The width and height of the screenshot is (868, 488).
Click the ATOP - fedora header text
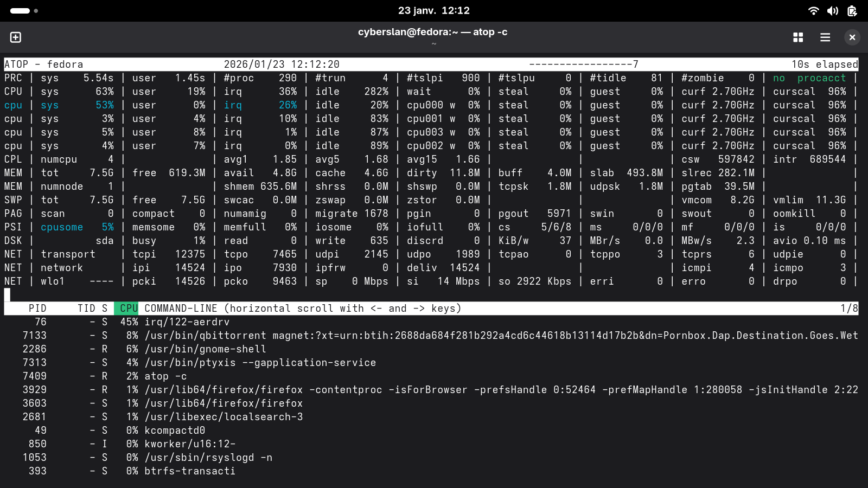tap(43, 65)
